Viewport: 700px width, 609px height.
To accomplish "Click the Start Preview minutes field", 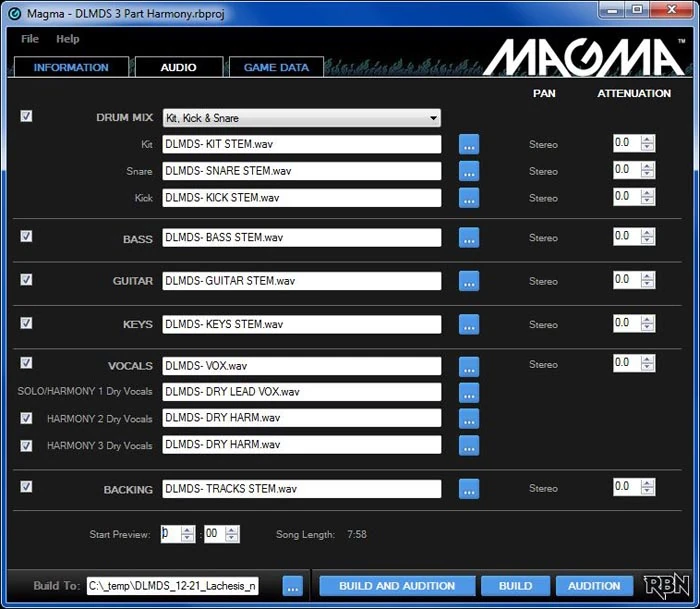I will pyautogui.click(x=171, y=534).
